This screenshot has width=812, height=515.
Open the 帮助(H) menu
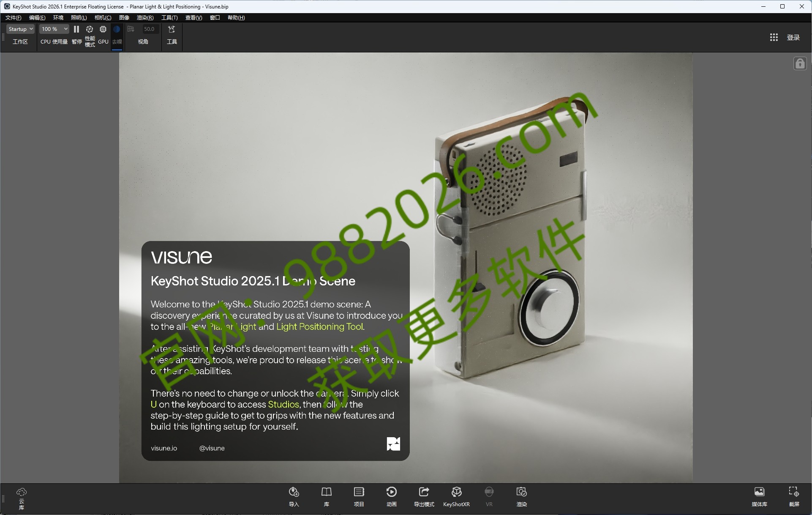236,18
